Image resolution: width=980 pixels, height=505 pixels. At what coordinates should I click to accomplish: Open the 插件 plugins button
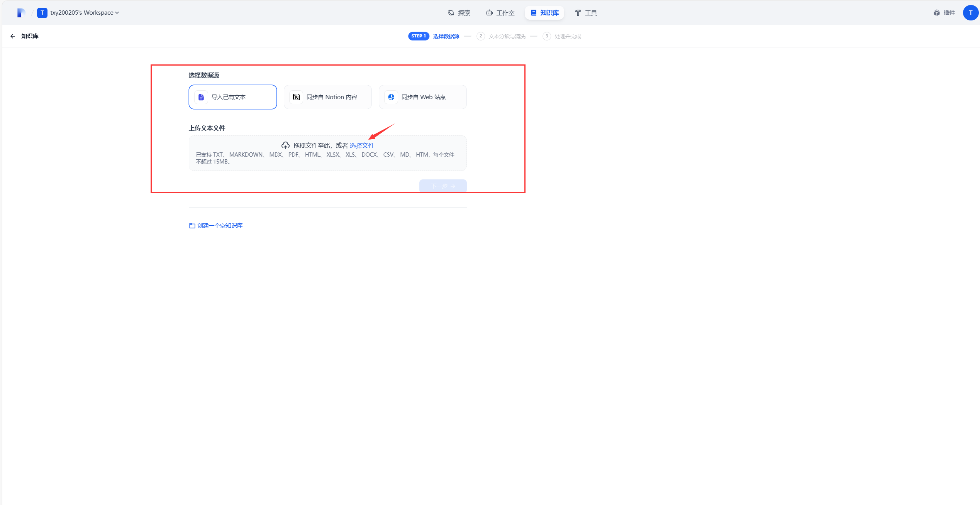[944, 13]
